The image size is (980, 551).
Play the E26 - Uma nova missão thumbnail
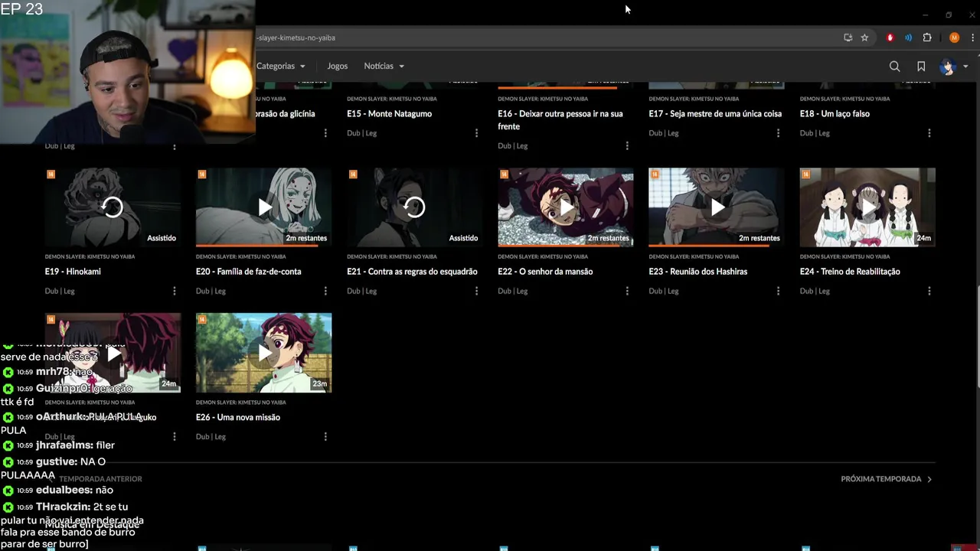[263, 353]
